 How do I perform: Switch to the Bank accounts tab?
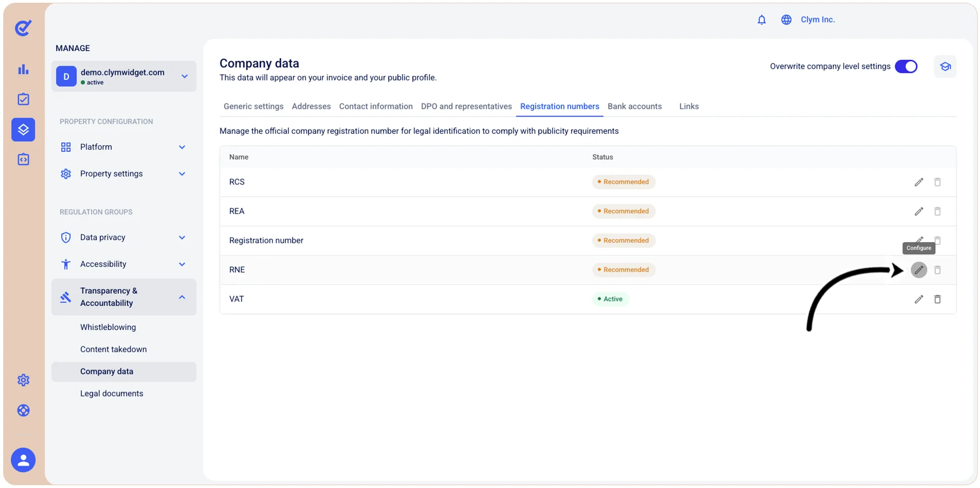click(634, 106)
